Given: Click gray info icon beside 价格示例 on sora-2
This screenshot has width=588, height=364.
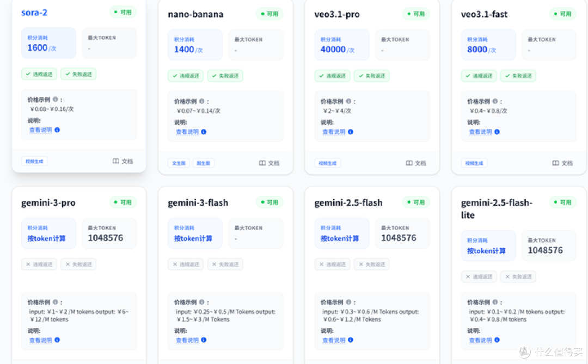Looking at the screenshot, I should click(x=55, y=100).
